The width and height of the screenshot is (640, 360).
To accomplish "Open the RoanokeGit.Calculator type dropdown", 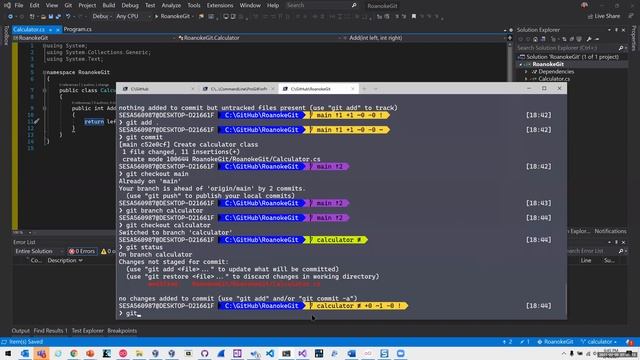I will [259, 38].
